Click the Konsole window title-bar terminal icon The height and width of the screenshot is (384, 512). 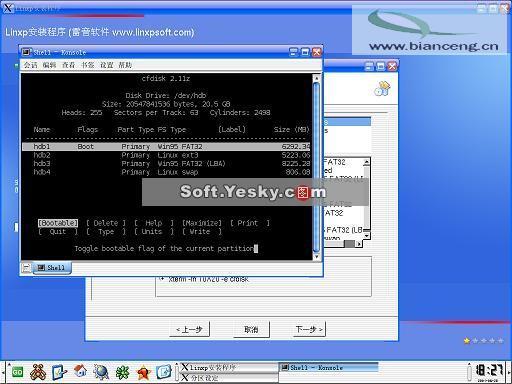point(27,52)
